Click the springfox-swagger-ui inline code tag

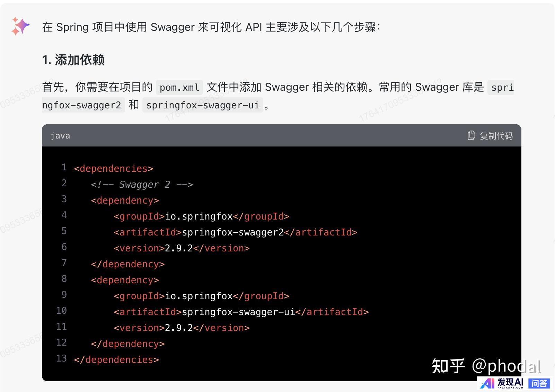(x=203, y=105)
